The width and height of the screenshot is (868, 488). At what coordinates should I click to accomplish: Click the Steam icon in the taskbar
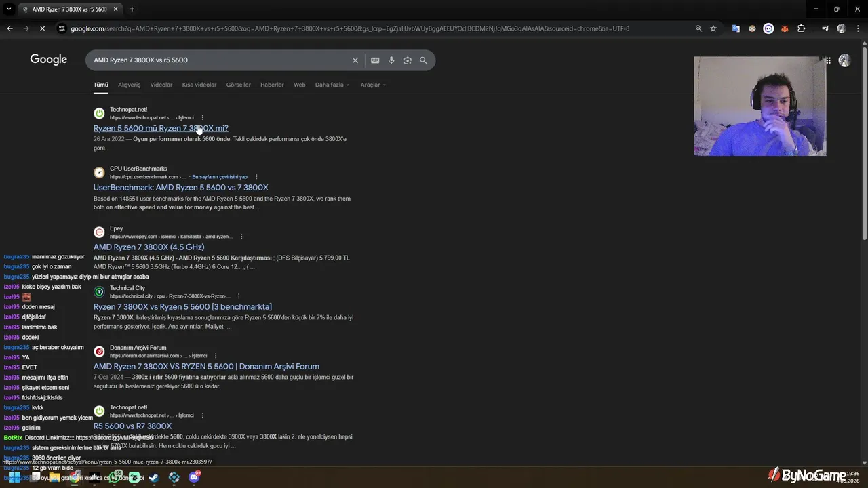[154, 477]
